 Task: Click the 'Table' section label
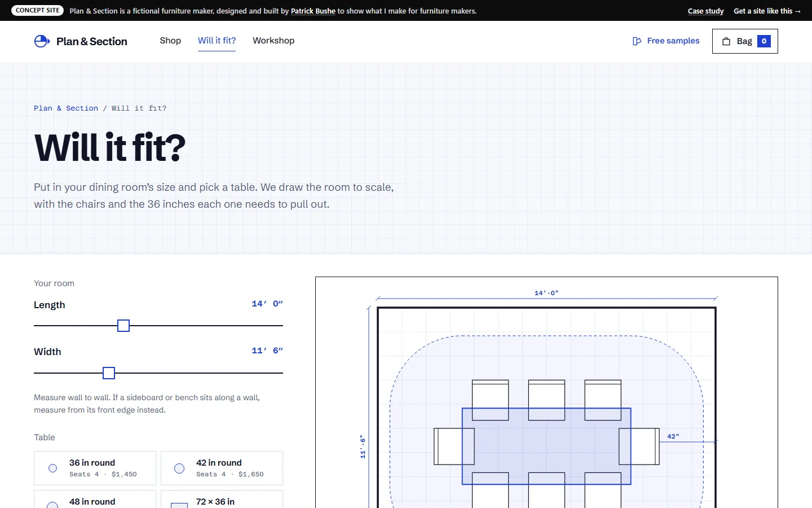pos(45,437)
